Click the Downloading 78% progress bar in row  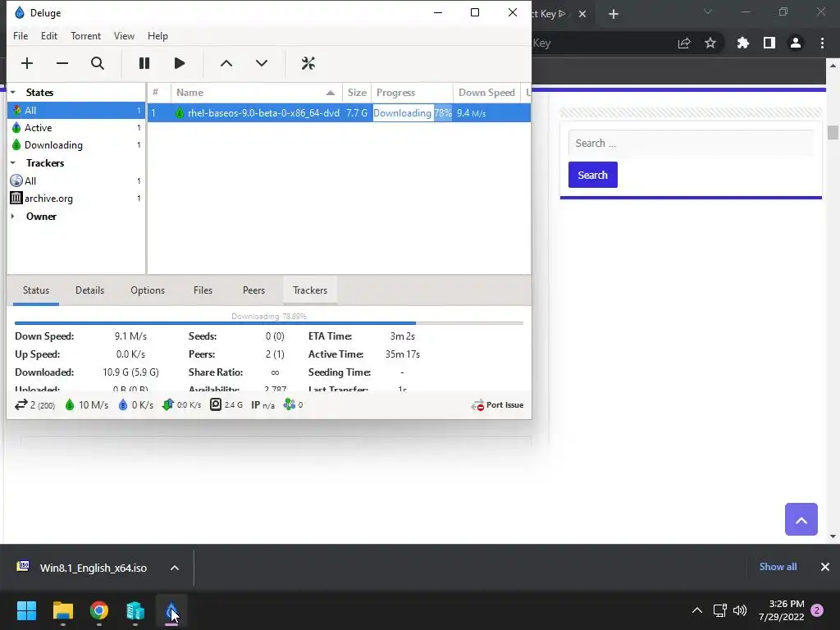(413, 113)
